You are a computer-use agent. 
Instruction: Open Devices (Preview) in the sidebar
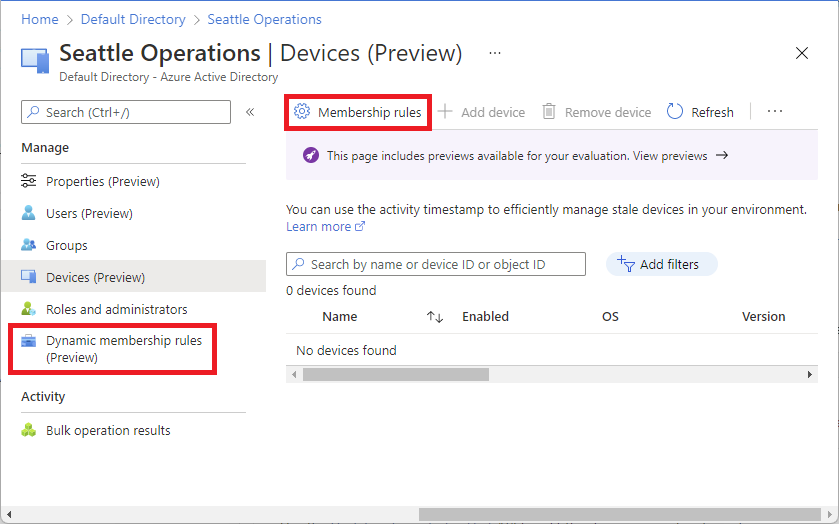click(x=95, y=277)
